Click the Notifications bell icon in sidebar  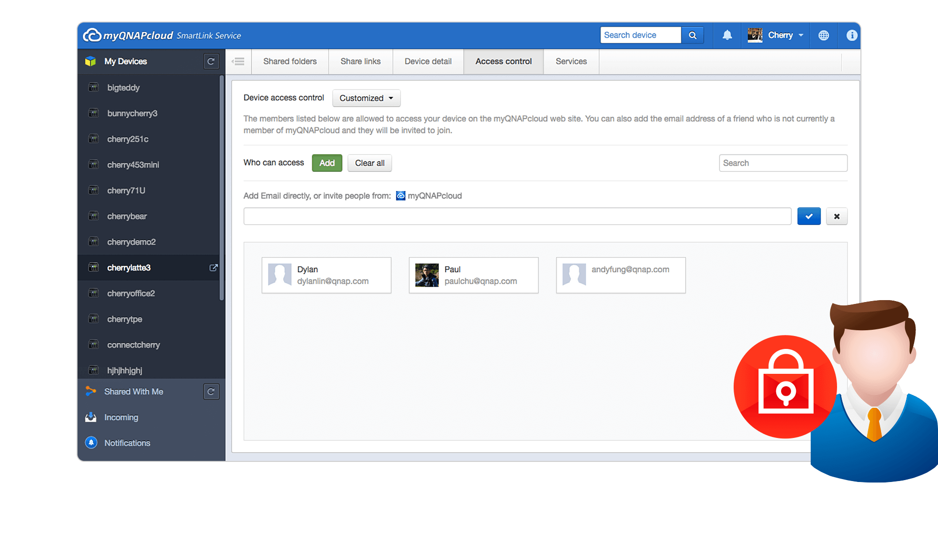coord(91,443)
